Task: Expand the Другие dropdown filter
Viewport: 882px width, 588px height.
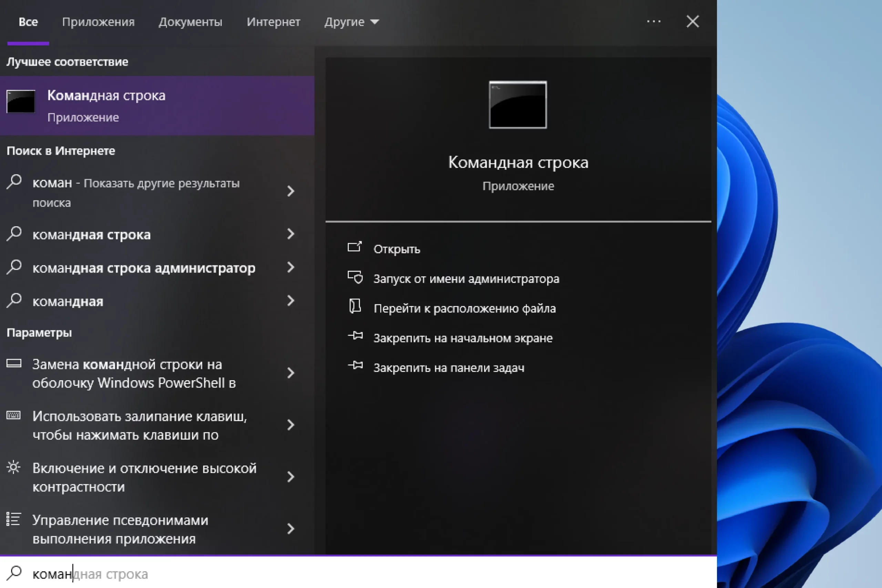Action: tap(351, 22)
